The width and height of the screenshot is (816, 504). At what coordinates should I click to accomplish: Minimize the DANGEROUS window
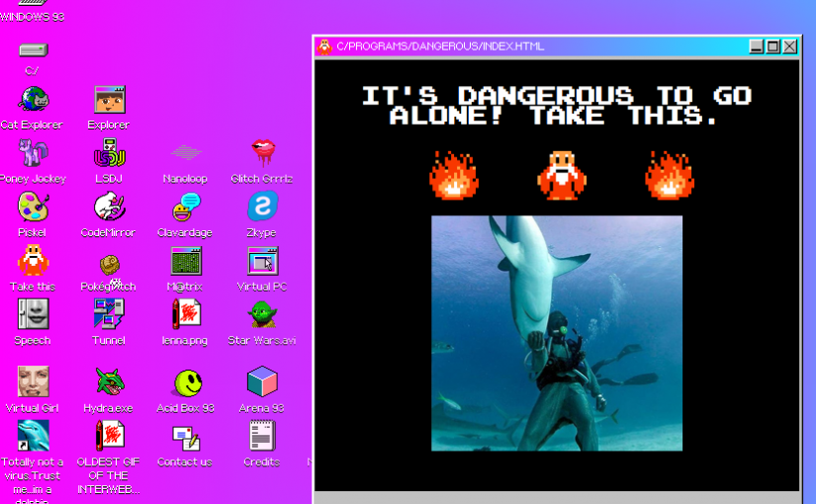click(x=756, y=46)
